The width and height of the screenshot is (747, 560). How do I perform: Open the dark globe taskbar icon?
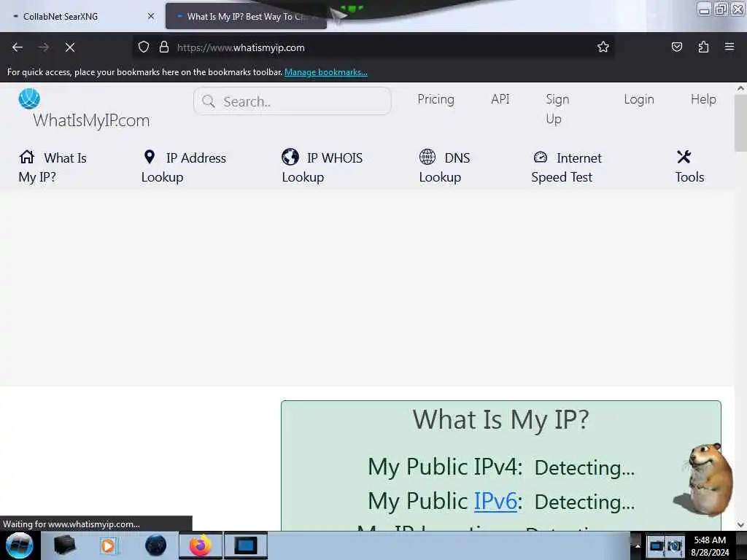coord(156,545)
